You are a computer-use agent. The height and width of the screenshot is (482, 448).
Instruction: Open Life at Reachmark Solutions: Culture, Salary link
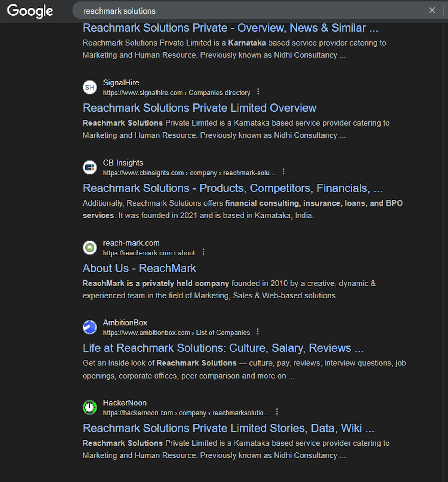tap(223, 348)
